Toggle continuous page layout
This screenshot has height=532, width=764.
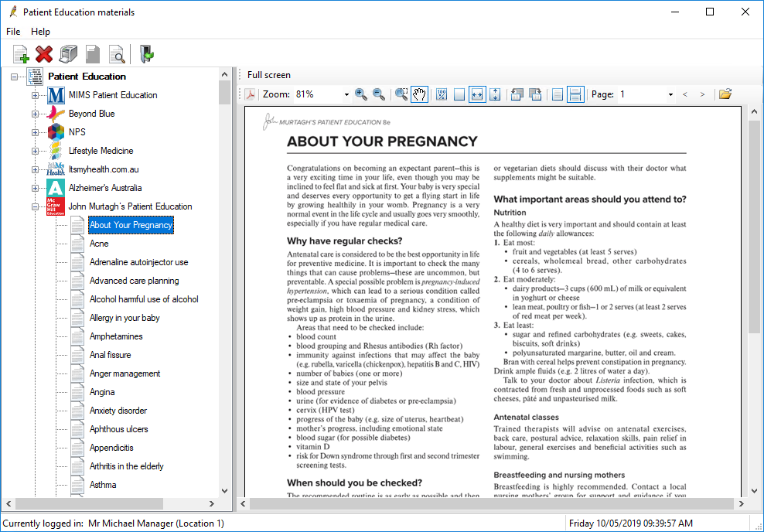tap(575, 94)
